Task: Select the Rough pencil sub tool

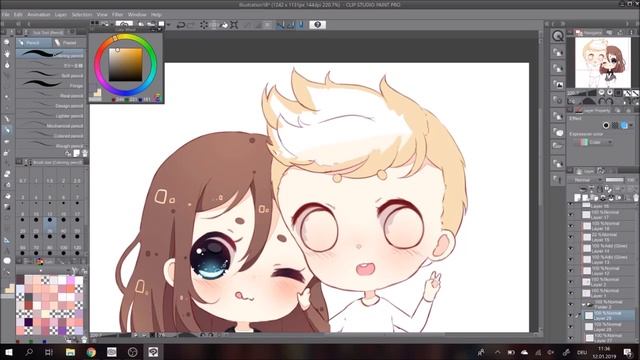Action: [50, 145]
